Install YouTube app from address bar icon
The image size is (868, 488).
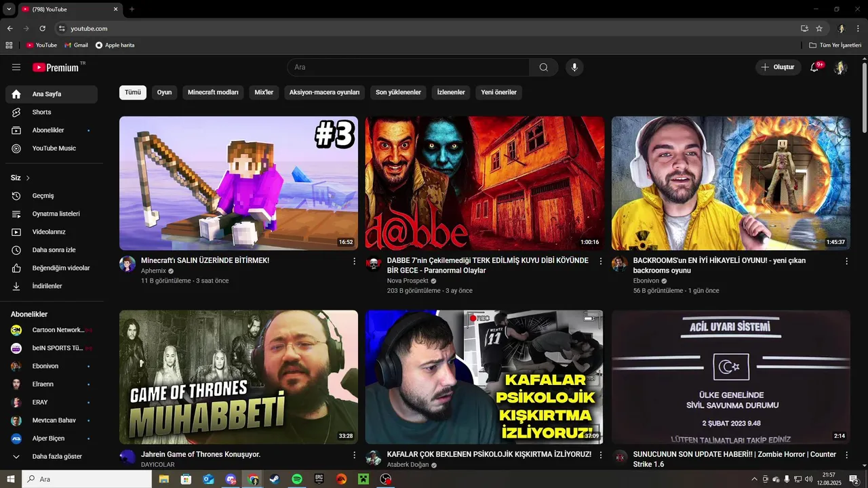[804, 28]
